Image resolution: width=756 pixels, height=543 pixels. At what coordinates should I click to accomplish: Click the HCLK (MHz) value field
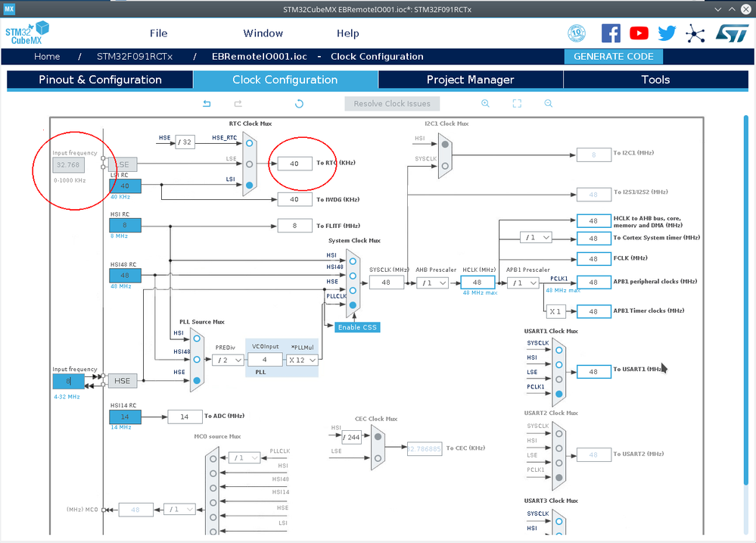(478, 282)
